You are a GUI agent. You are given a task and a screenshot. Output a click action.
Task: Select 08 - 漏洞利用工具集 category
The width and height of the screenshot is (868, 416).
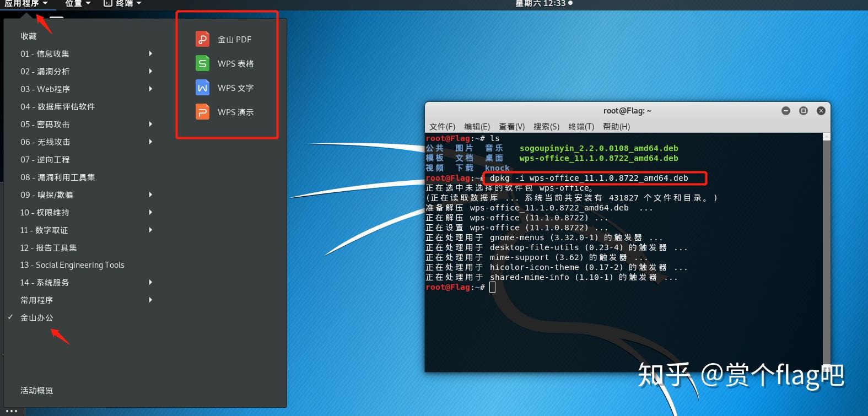click(58, 177)
